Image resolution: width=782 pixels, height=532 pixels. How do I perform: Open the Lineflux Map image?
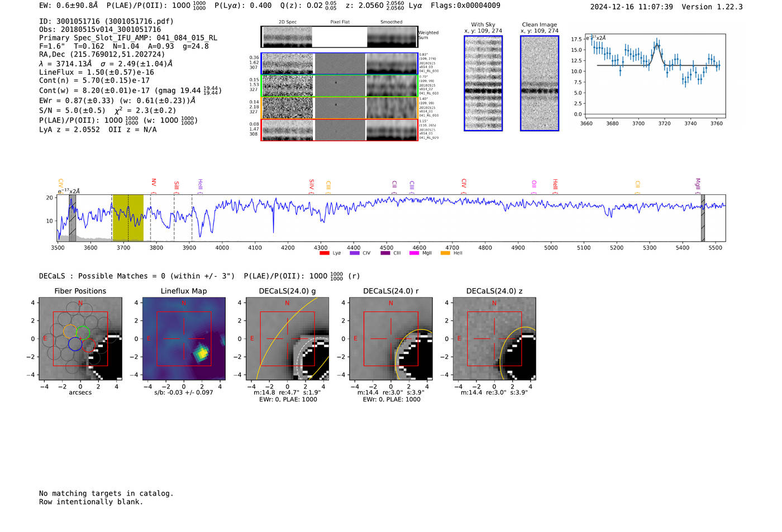[x=184, y=339]
